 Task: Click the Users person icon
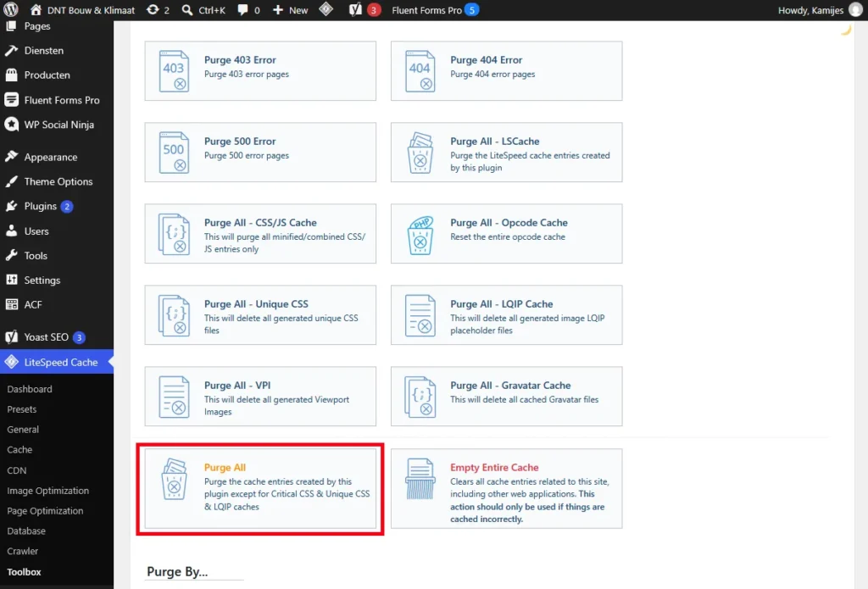click(12, 231)
